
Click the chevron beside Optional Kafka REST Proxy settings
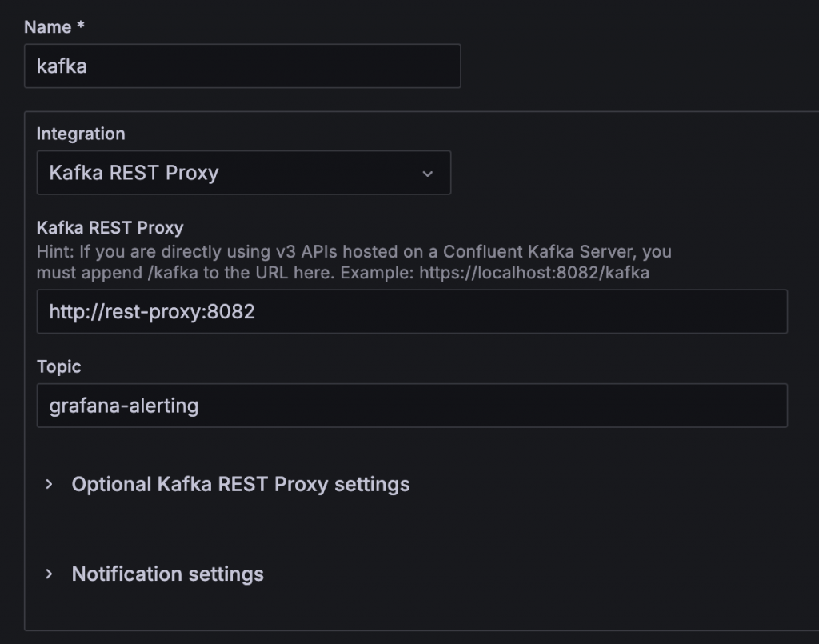pos(50,484)
